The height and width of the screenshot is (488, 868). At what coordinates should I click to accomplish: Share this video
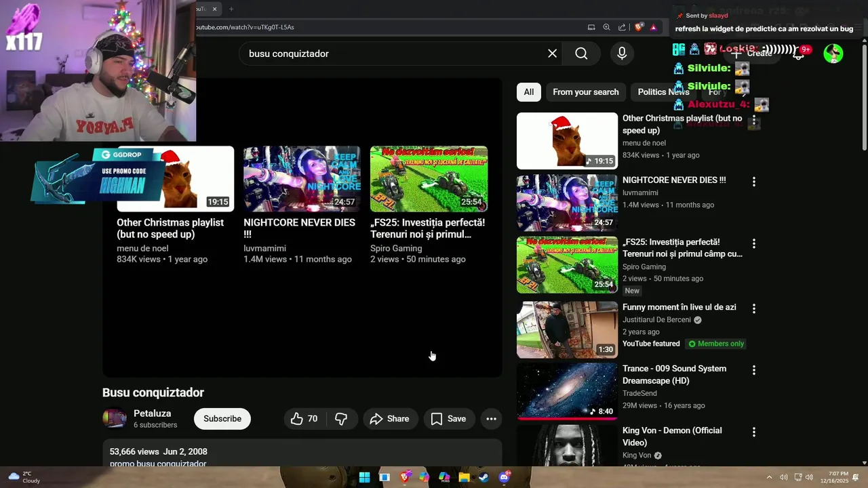(x=389, y=419)
